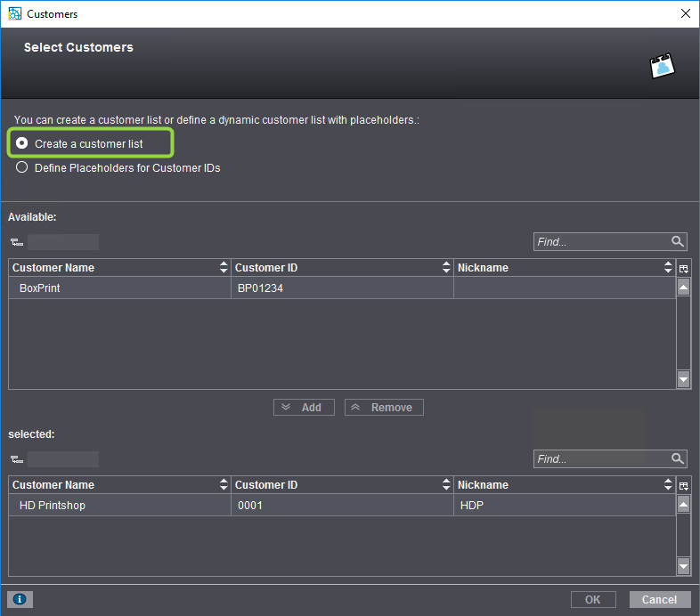Viewport: 700px width, 616px height.
Task: Select the Create a customer list option
Action: (x=22, y=143)
